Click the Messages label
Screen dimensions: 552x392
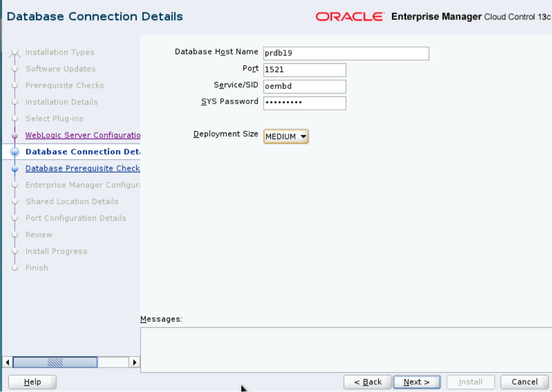coord(161,319)
